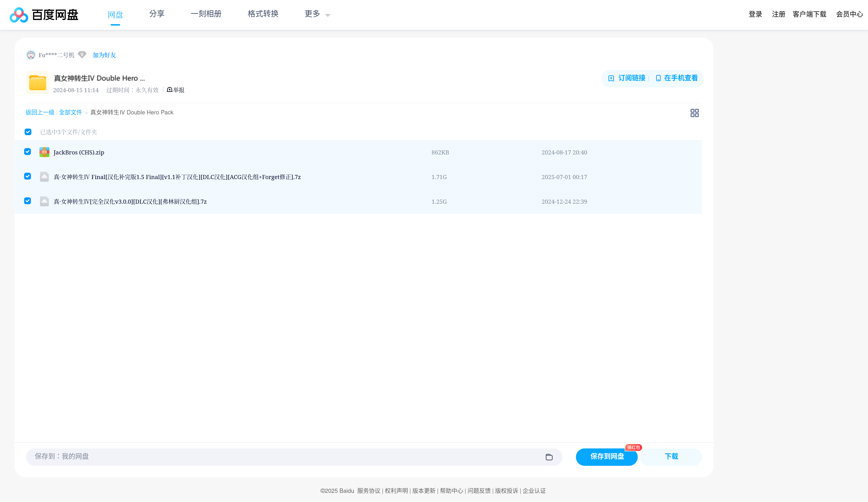The width and height of the screenshot is (868, 502).
Task: Click 加为好友 to add friend
Action: 104,55
